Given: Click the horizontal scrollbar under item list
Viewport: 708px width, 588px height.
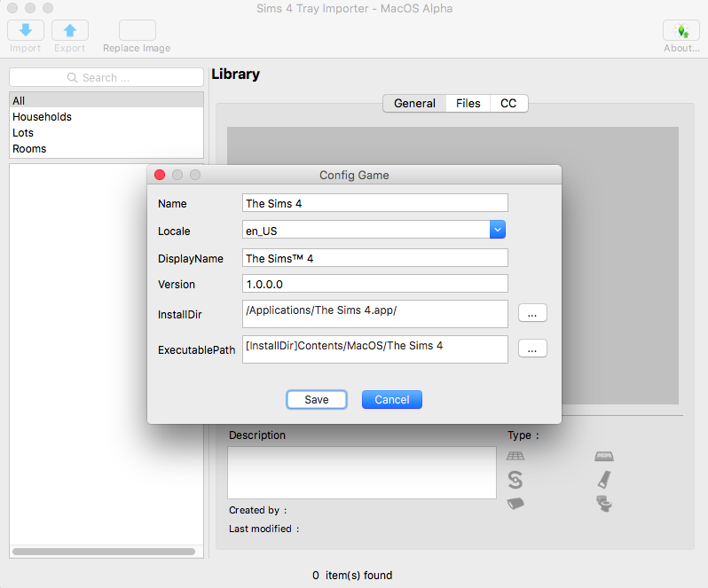Looking at the screenshot, I should coord(104,552).
